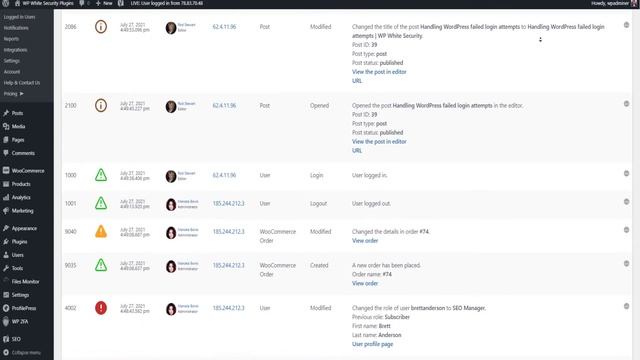
Task: Open the Howdy wpadminer account menu
Action: coord(613,3)
